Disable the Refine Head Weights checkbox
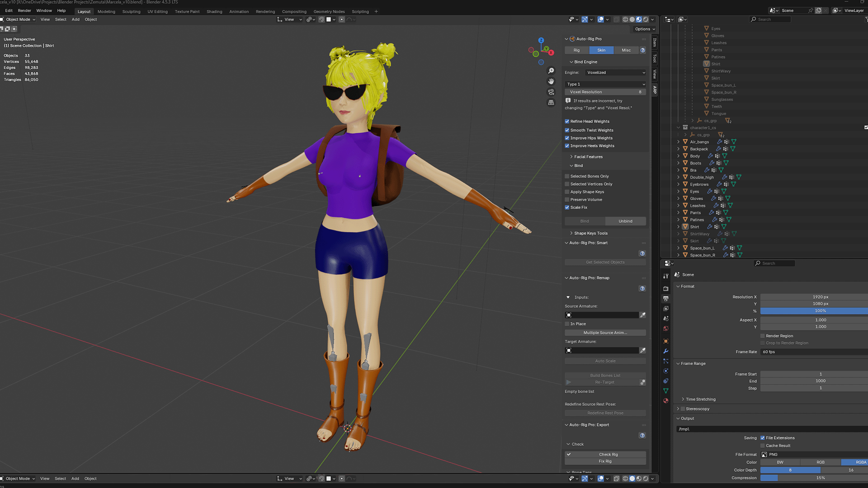 tap(567, 121)
